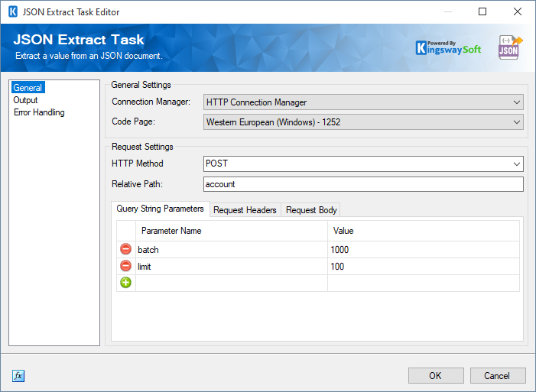Select the Query String Parameters tab
The height and width of the screenshot is (392, 536).
coord(160,209)
